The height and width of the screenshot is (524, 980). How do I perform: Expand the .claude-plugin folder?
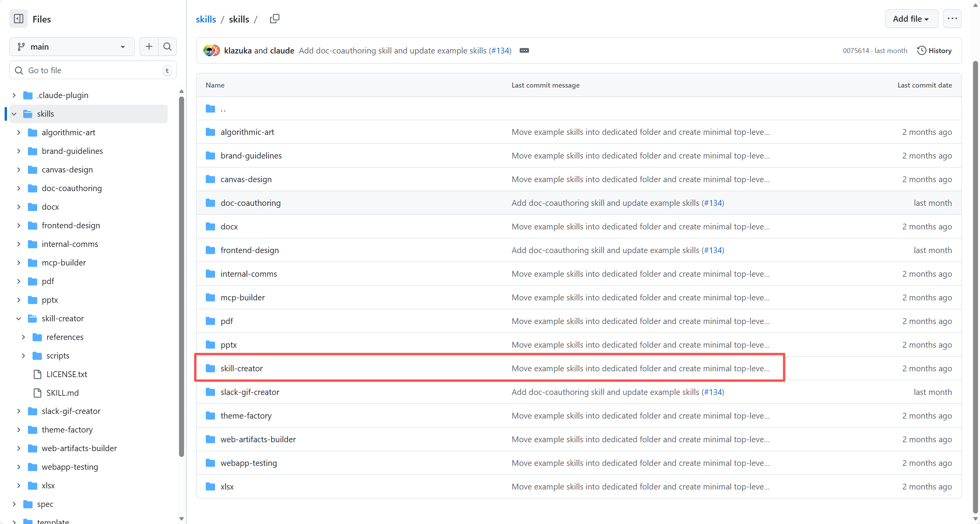coord(14,95)
